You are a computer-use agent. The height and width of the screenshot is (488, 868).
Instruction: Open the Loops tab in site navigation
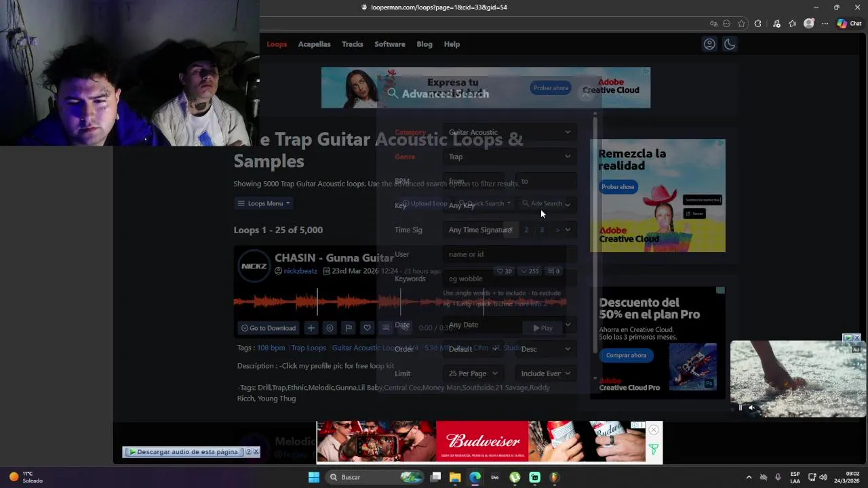(x=277, y=44)
